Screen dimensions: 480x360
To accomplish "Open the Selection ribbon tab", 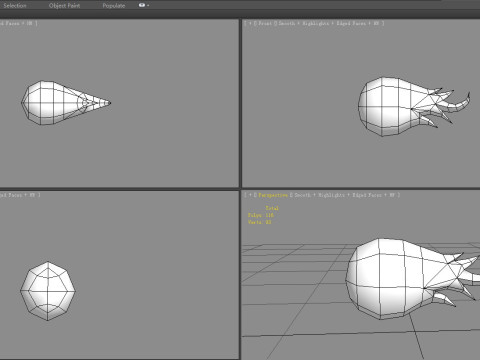I will coord(15,5).
